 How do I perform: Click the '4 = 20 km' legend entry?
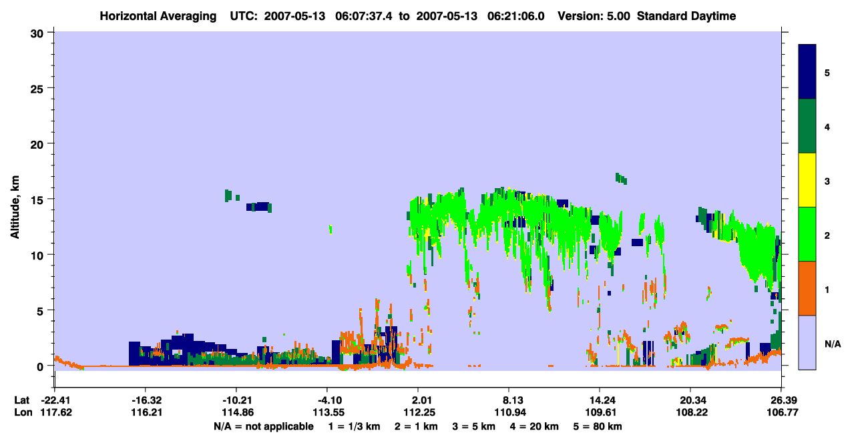(x=533, y=426)
